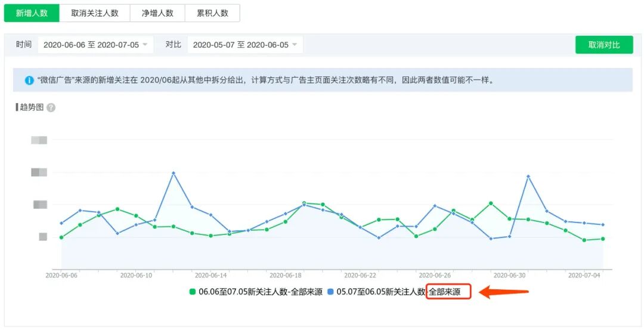
Task: Click the help question mark beside 趋势图
Action: pyautogui.click(x=51, y=108)
